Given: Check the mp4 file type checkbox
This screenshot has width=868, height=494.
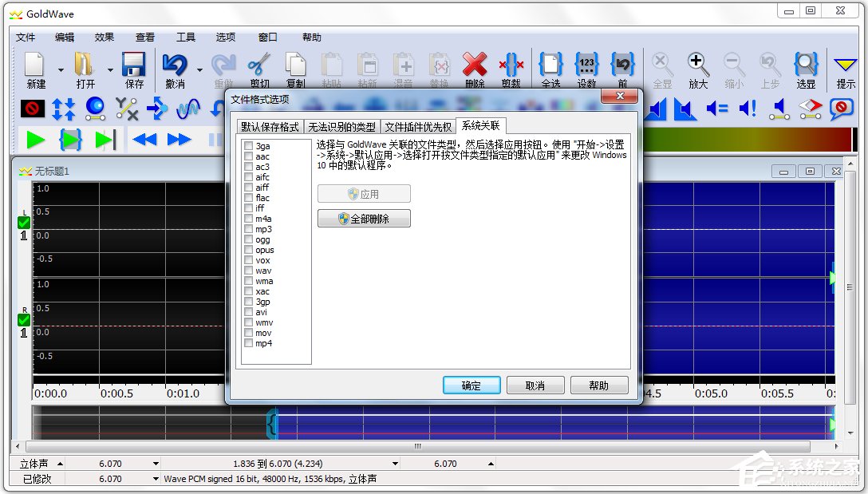Looking at the screenshot, I should (x=249, y=343).
